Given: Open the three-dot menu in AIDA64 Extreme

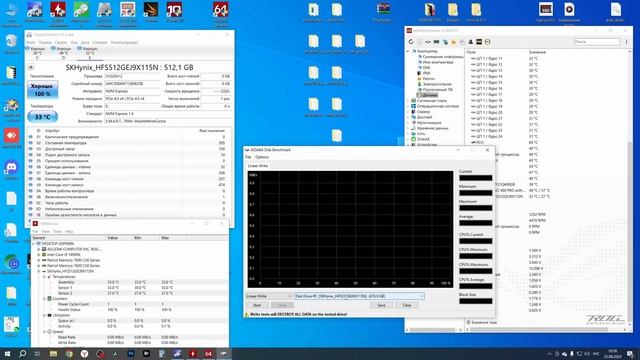Looking at the screenshot, I should coord(627,42).
